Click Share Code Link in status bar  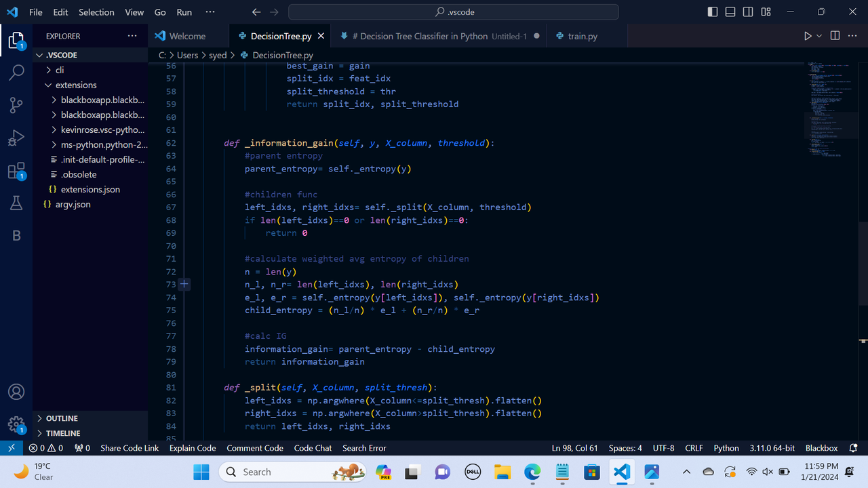(130, 448)
